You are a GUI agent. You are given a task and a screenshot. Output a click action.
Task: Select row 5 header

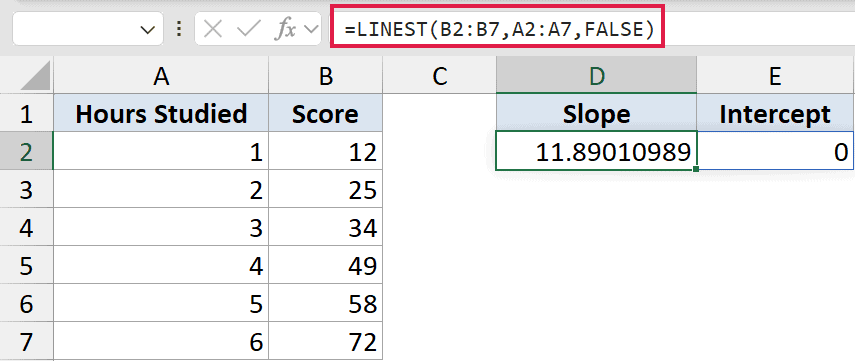(26, 265)
